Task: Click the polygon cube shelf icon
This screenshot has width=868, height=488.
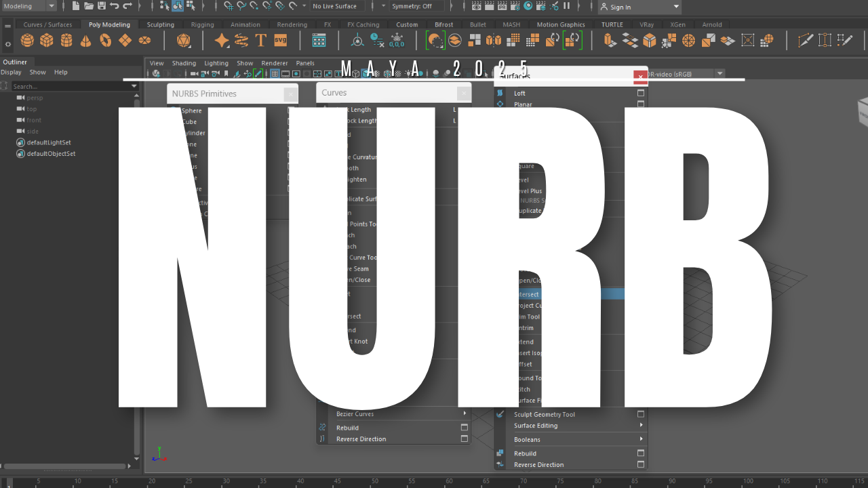Action: click(x=46, y=41)
